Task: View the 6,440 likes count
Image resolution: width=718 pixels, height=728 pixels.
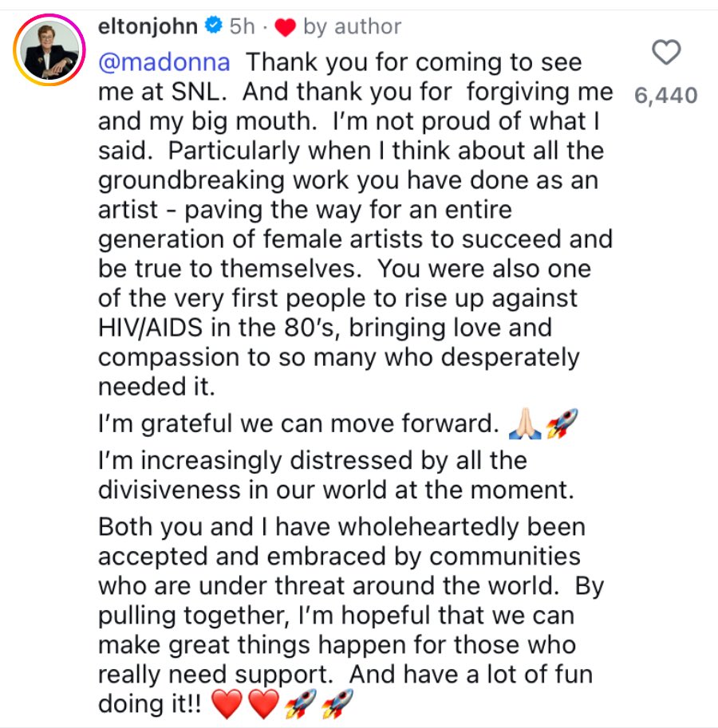Action: [x=666, y=95]
